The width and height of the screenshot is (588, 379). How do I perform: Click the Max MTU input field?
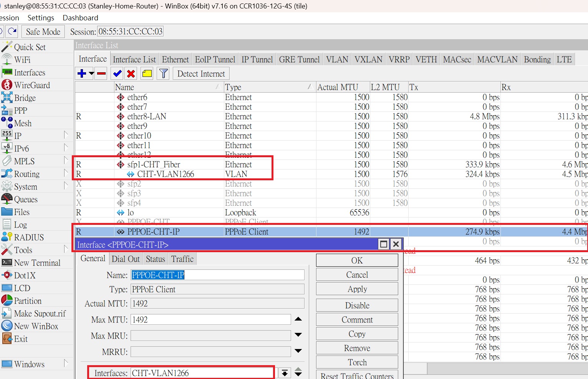(x=210, y=319)
